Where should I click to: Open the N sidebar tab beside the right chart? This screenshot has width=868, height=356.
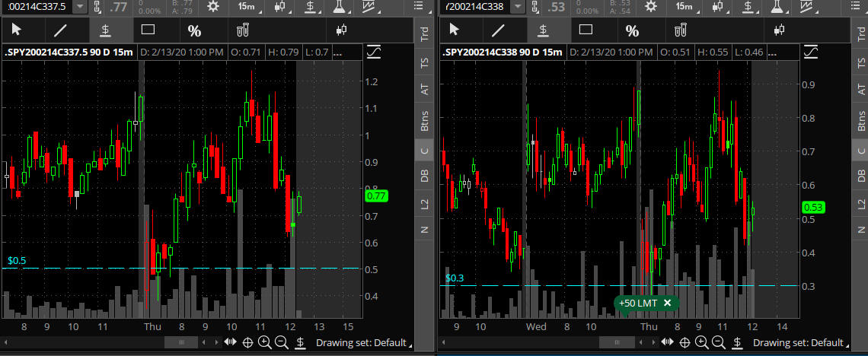862,230
